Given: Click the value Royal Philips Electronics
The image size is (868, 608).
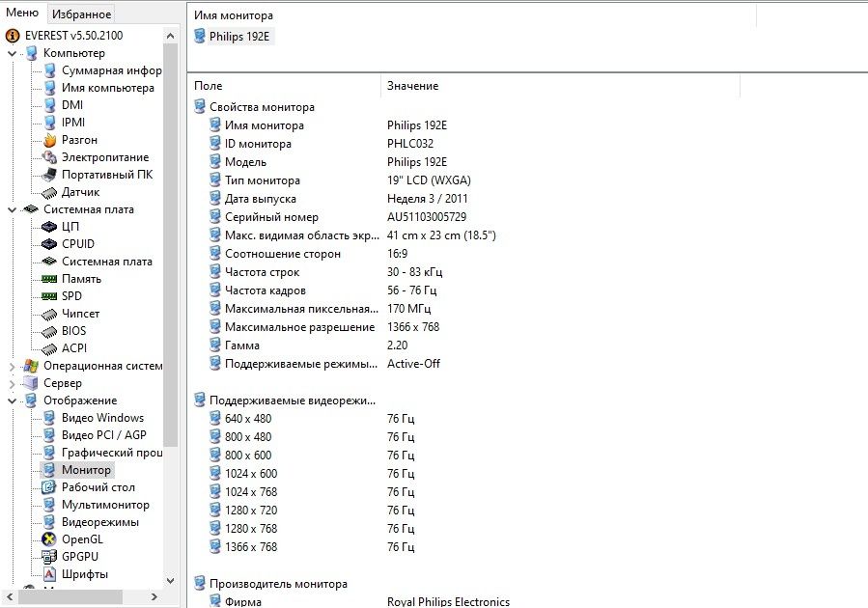Looking at the screenshot, I should [448, 601].
